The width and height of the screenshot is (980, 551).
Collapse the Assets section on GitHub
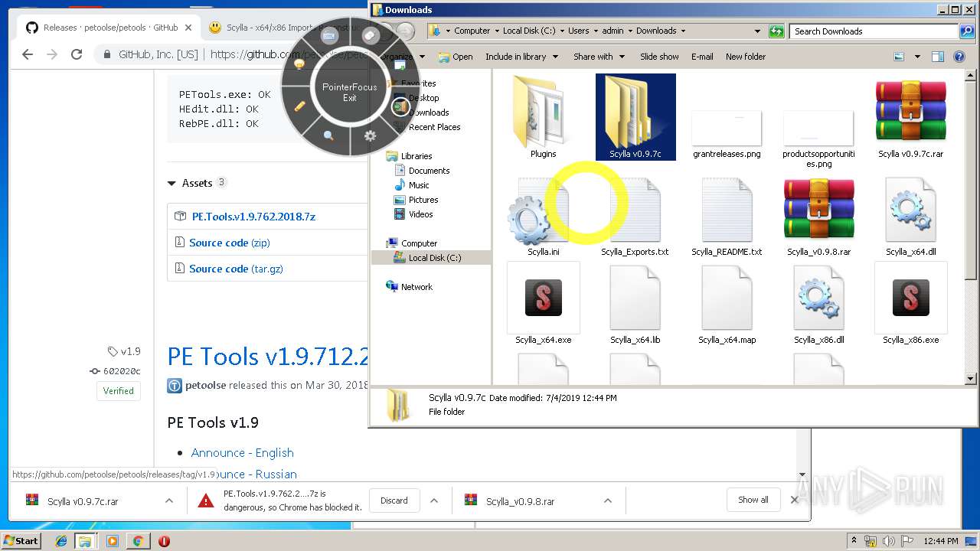171,184
